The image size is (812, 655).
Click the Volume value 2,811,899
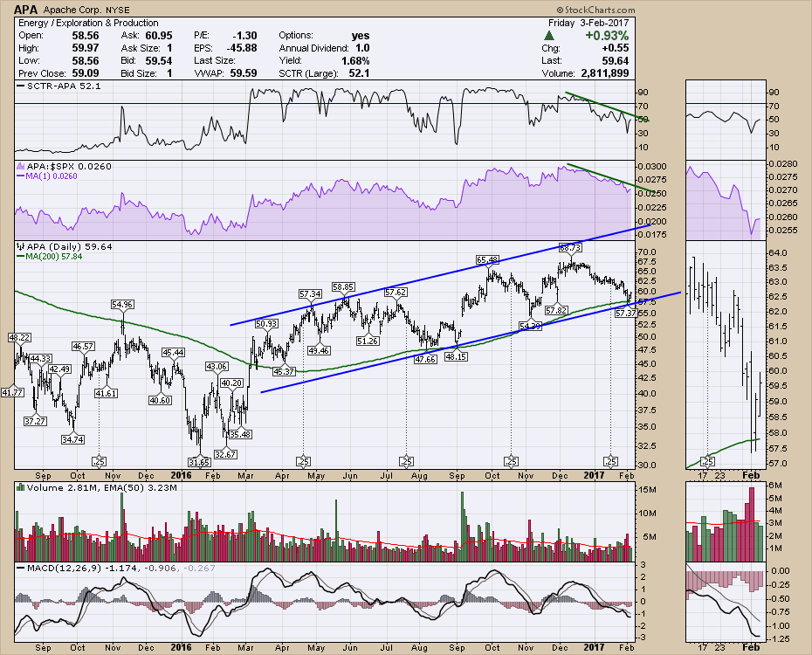[605, 73]
